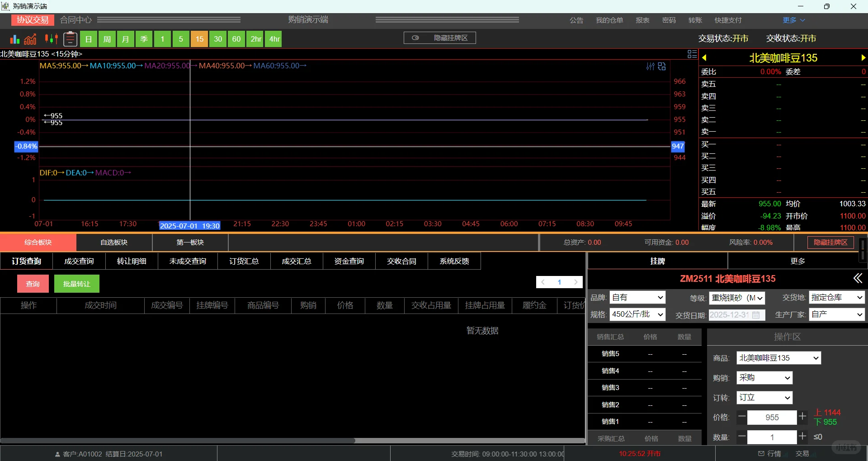
Task: Select the 1 minute period
Action: pyautogui.click(x=162, y=39)
